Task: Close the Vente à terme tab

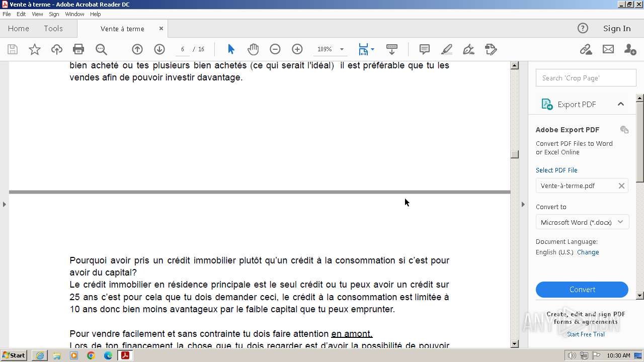Action: (161, 29)
